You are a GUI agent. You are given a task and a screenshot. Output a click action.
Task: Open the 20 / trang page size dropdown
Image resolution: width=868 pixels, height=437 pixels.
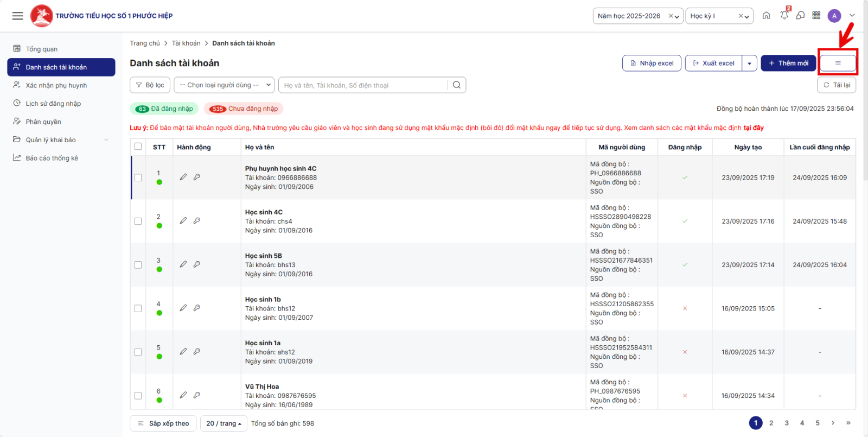[x=224, y=423]
